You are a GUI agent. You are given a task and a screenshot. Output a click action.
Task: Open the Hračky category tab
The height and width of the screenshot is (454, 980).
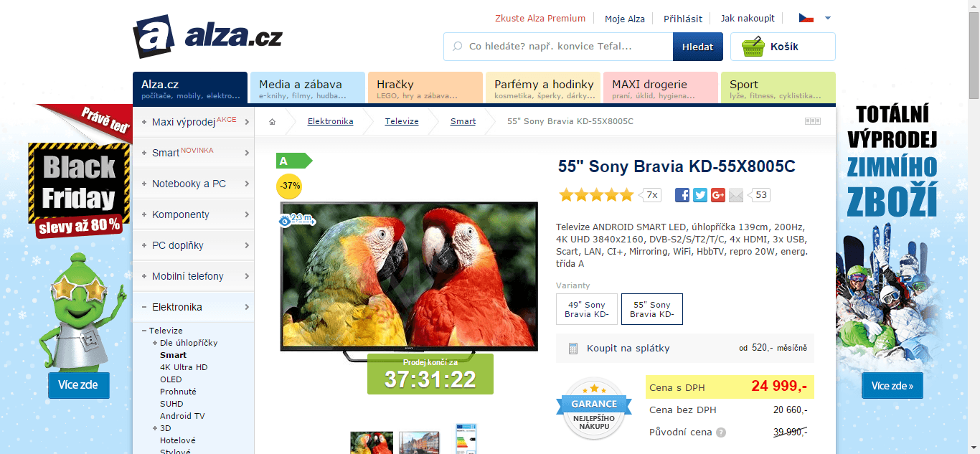[425, 88]
